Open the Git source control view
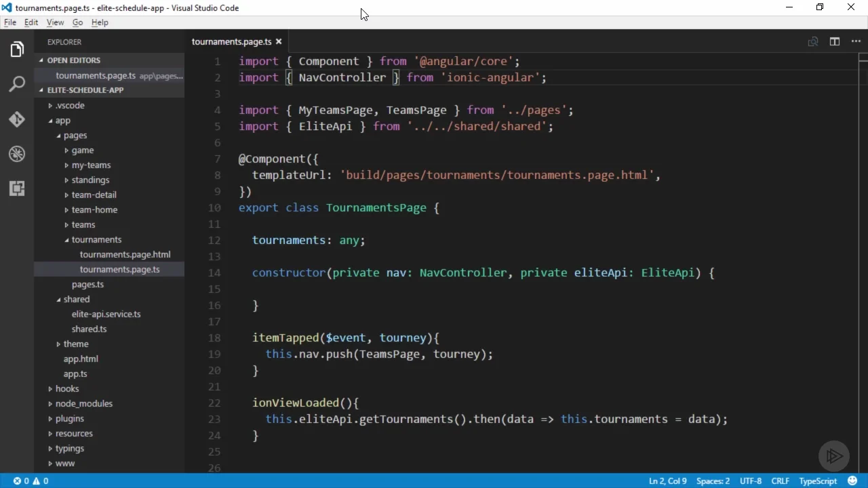The height and width of the screenshot is (488, 868). pyautogui.click(x=17, y=119)
